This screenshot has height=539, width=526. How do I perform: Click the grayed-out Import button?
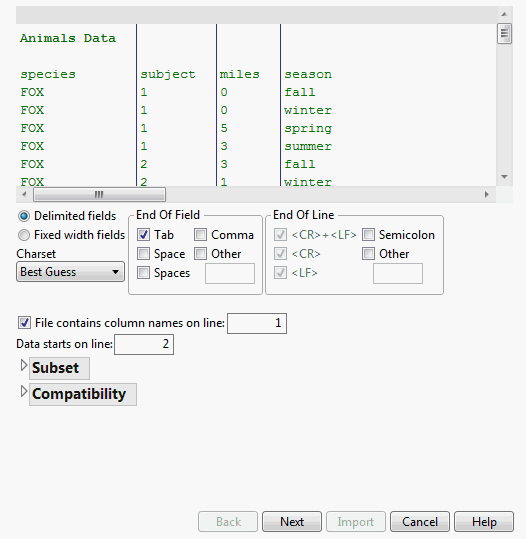[356, 522]
